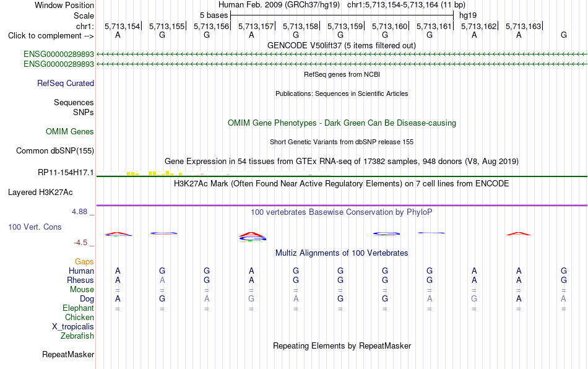588x369 pixels.
Task: Open the GENCODE V50lift37 track title
Action: (342, 45)
